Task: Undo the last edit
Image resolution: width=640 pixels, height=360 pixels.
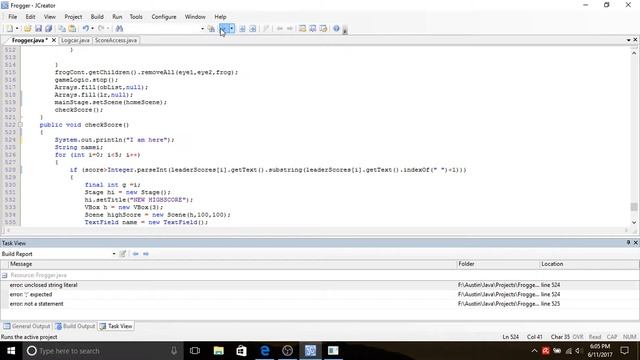Action: tap(86, 29)
